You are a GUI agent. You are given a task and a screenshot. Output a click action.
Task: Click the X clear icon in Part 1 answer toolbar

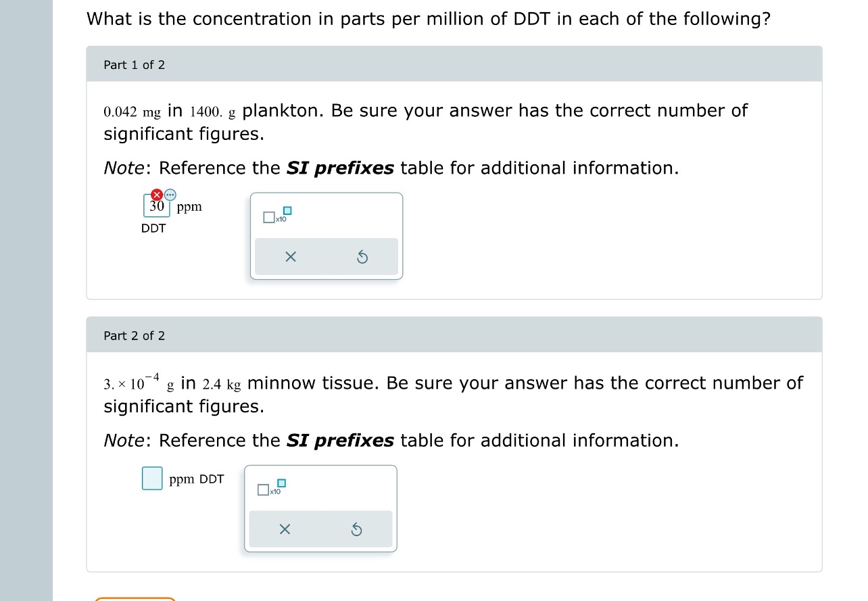tap(291, 256)
